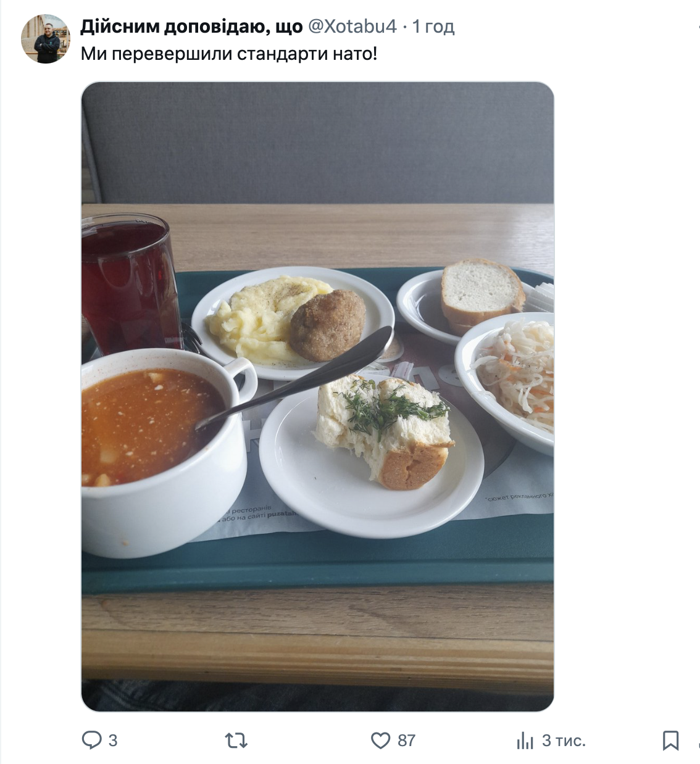Open the photo at the gray seat back

click(x=318, y=142)
